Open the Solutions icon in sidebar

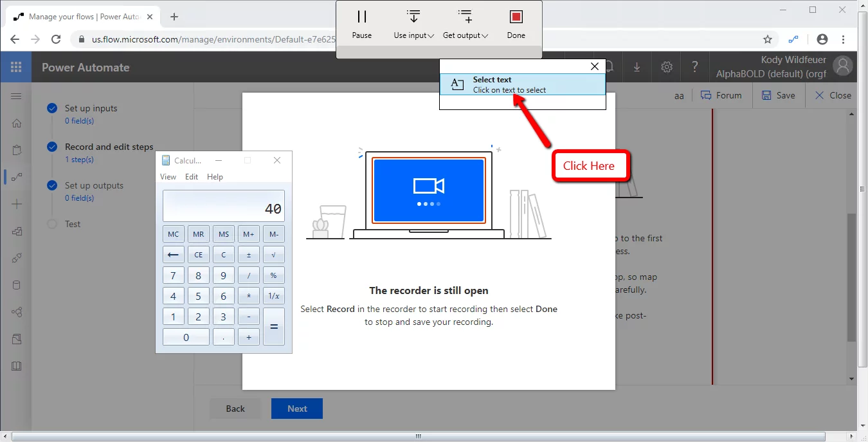point(17,339)
